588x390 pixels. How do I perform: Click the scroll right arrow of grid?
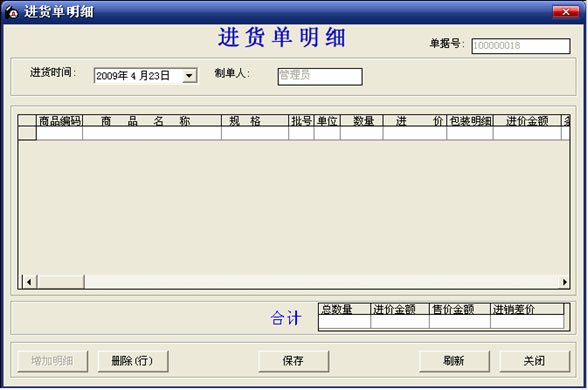tap(564, 282)
